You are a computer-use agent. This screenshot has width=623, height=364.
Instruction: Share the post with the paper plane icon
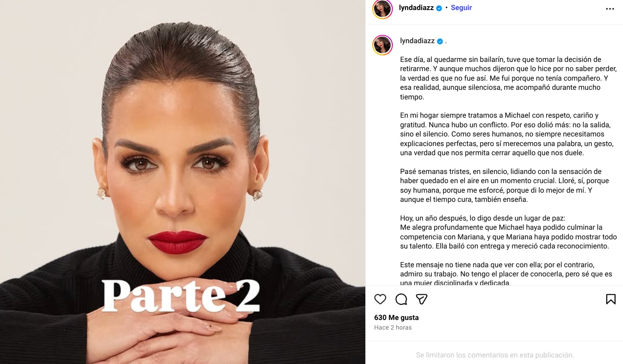click(422, 299)
